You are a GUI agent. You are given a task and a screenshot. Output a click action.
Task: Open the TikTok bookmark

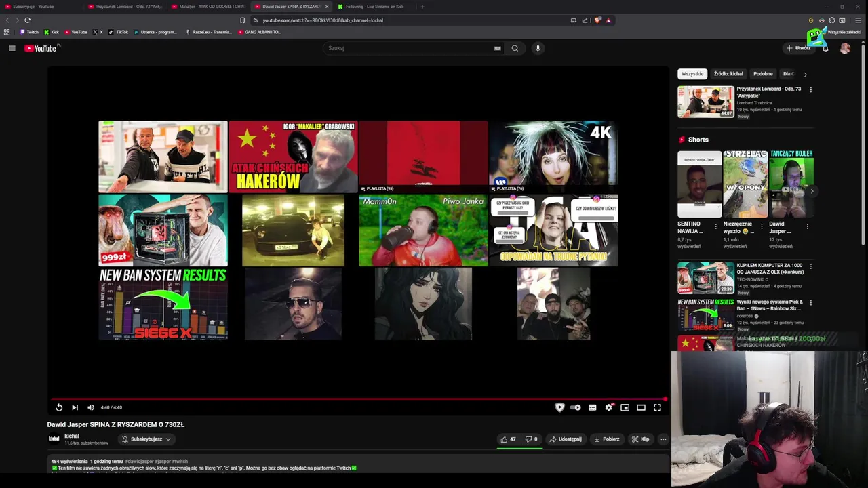point(118,32)
